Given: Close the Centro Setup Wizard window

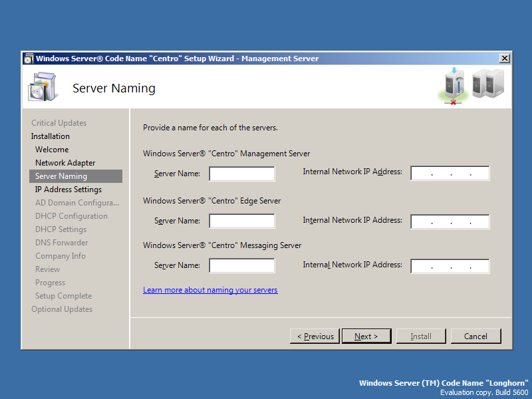Looking at the screenshot, I should [505, 59].
